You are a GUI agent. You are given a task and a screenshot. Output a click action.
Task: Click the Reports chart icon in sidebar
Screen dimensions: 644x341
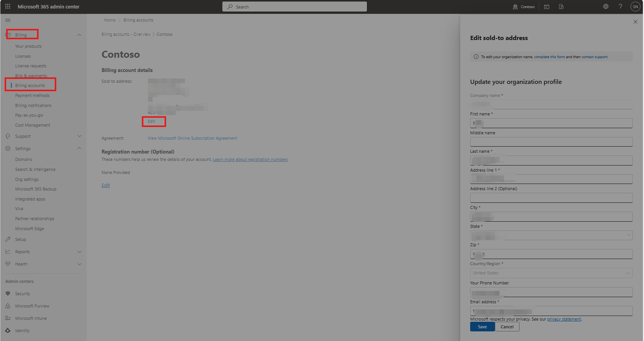(x=8, y=252)
